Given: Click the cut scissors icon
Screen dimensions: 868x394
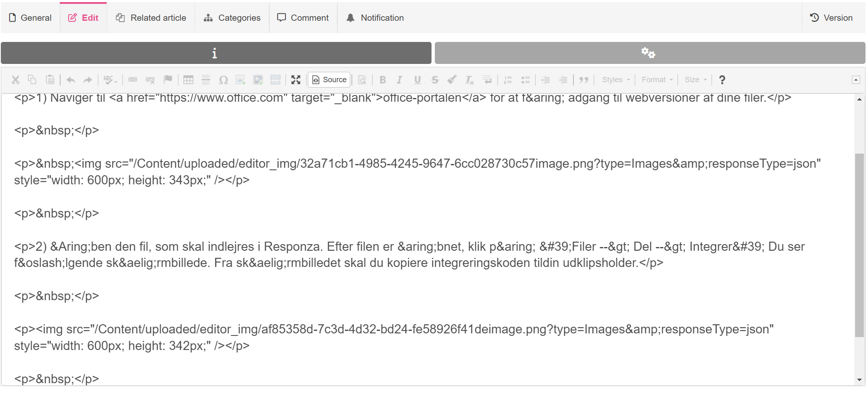Looking at the screenshot, I should (16, 80).
